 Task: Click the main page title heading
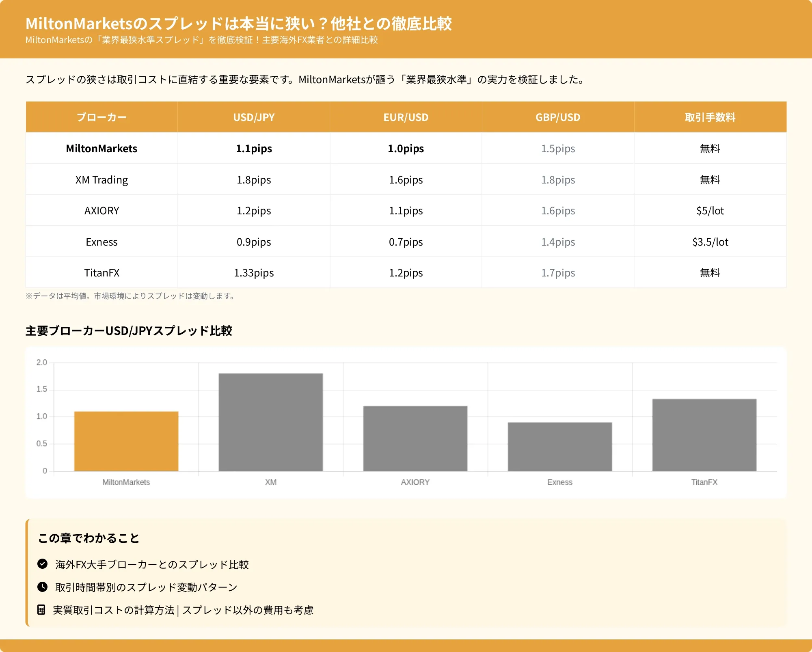(238, 24)
